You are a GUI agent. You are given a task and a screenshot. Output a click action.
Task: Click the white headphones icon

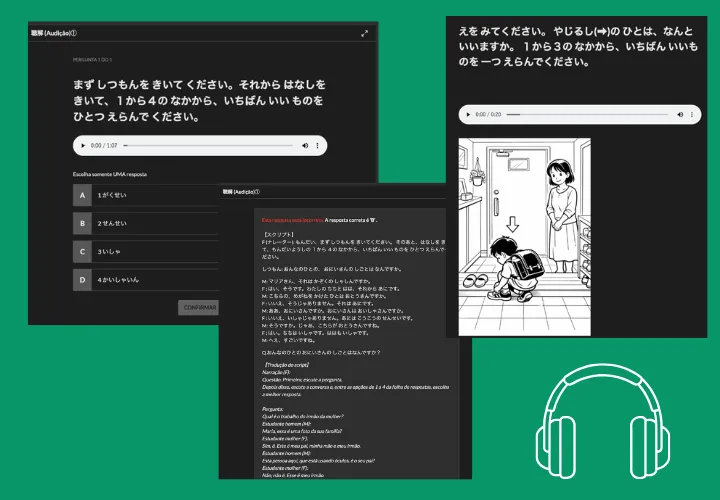tap(602, 421)
